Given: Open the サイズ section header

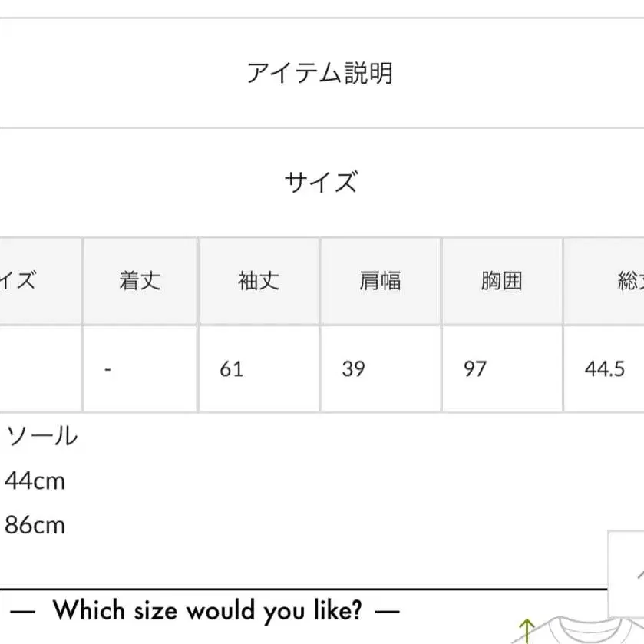Looking at the screenshot, I should click(x=320, y=183).
